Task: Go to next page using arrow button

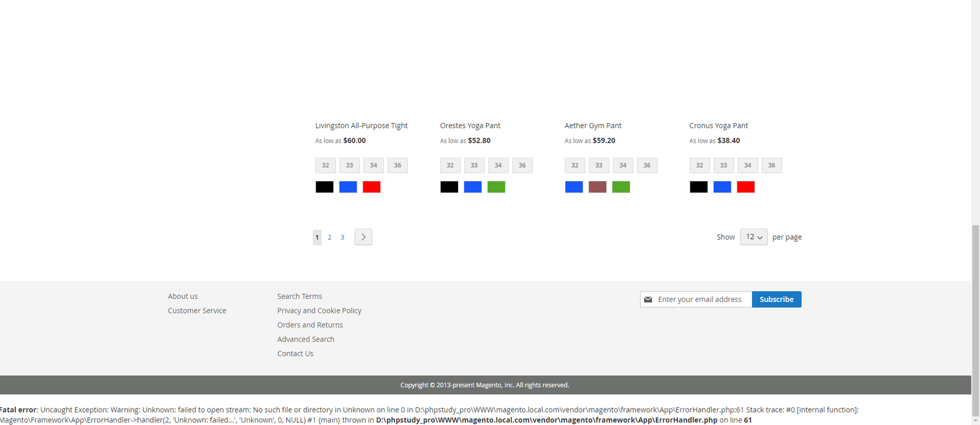Action: click(x=363, y=237)
